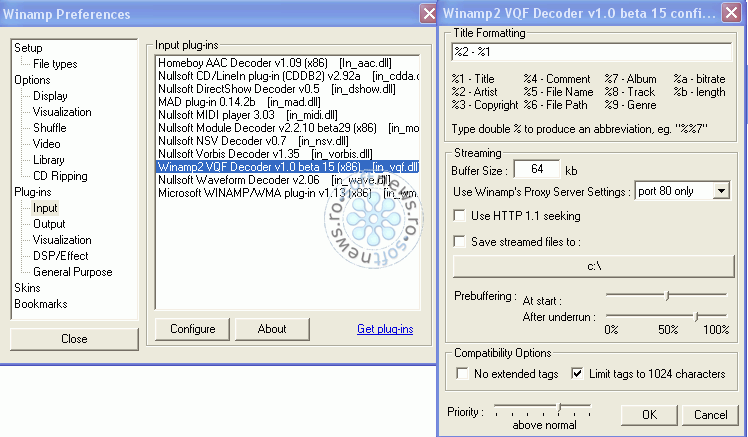Select Plug-ins category in the tree
This screenshot has height=437, width=748.
33,192
